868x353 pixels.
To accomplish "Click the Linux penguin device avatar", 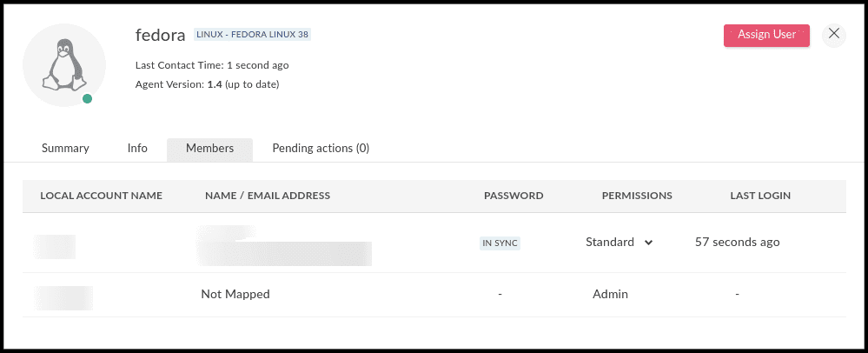I will coord(63,65).
